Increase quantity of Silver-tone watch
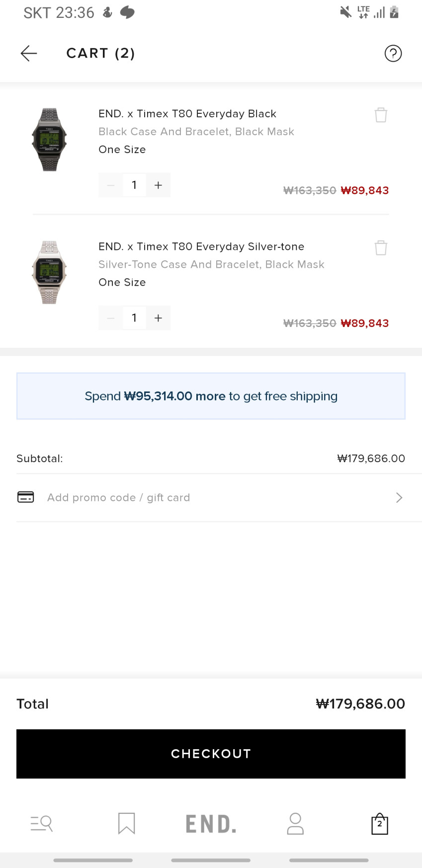422x868 pixels. [158, 318]
